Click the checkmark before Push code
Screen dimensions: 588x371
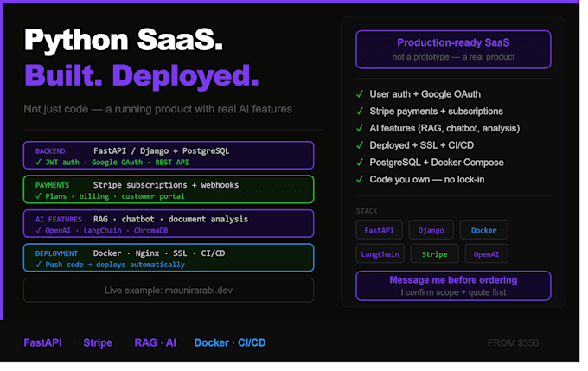(38, 265)
